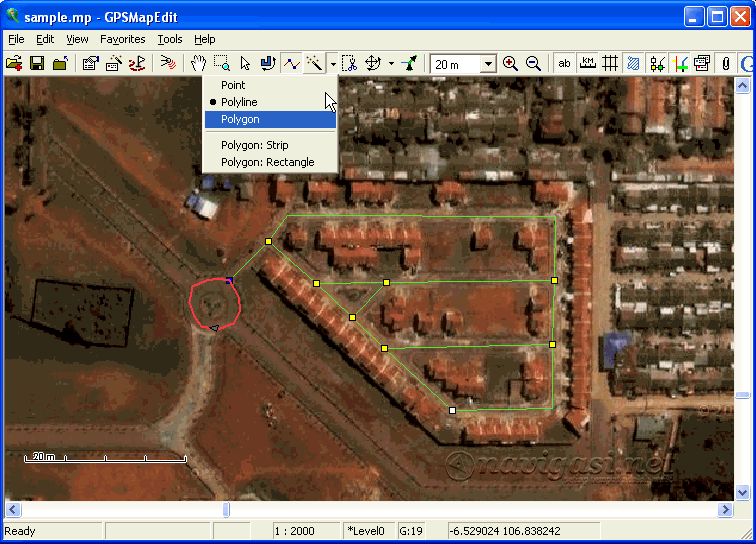The image size is (756, 544).
Task: Activate the zoom rectangle magnifier tool
Action: click(x=221, y=63)
